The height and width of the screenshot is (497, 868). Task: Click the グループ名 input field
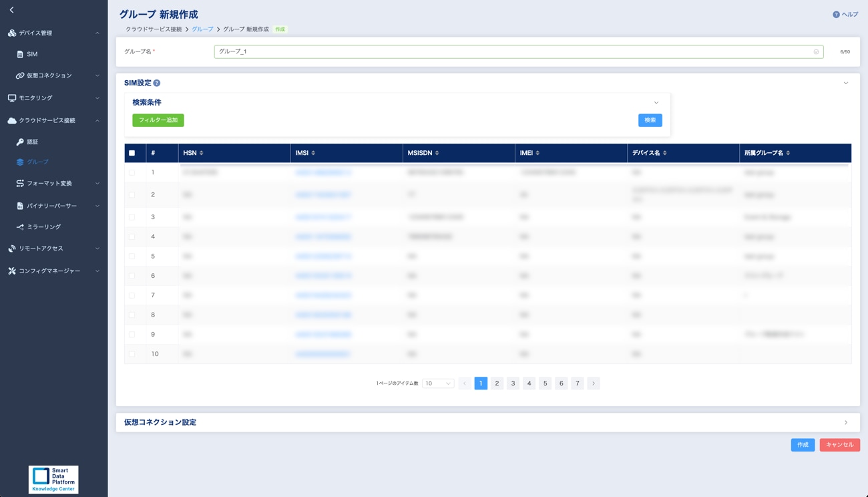[519, 52]
